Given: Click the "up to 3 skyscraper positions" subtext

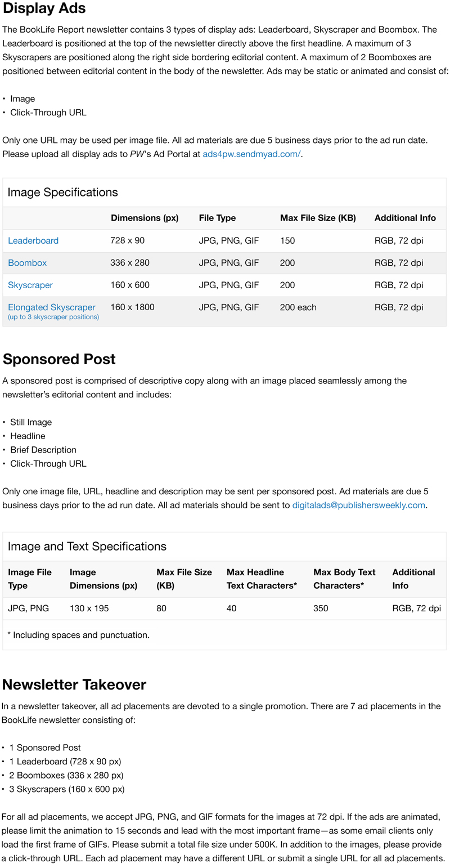Looking at the screenshot, I should 53,317.
